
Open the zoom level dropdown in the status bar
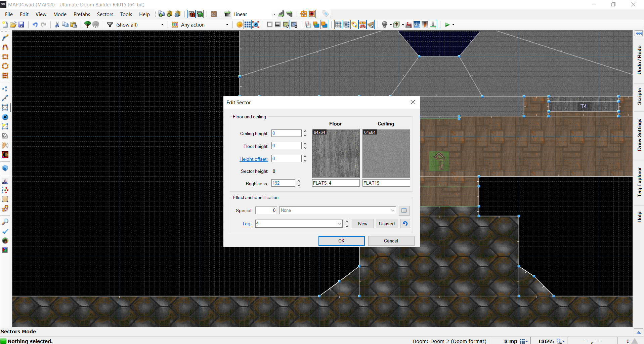[x=561, y=341]
